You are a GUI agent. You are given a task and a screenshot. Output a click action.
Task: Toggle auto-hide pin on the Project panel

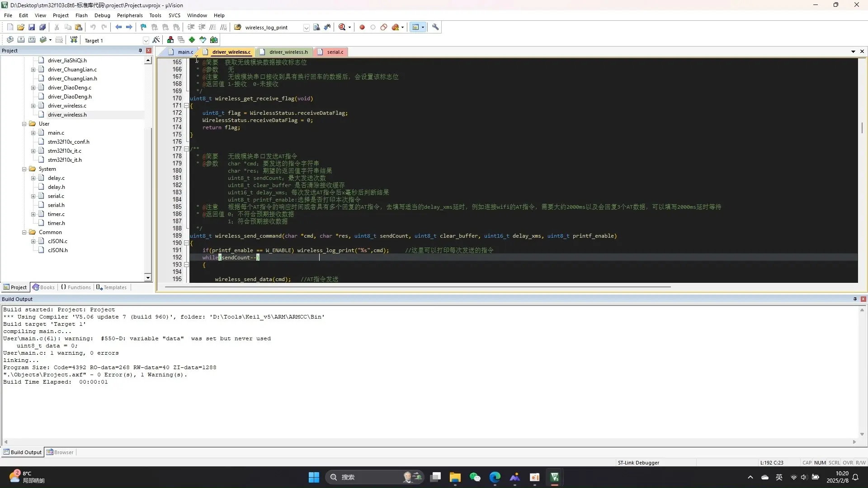[x=140, y=51]
